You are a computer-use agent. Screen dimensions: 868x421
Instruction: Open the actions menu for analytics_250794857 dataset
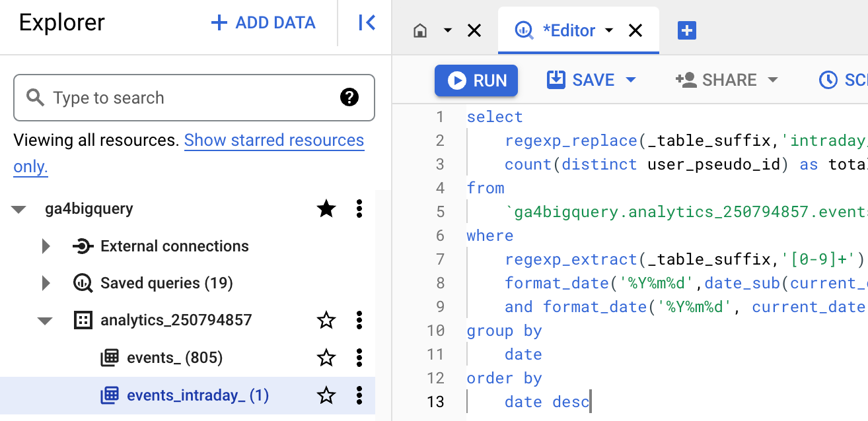[x=359, y=319]
